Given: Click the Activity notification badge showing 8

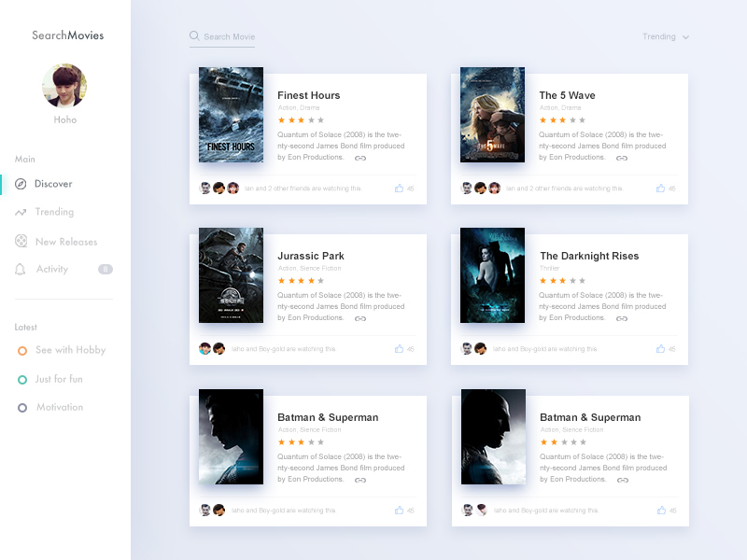Looking at the screenshot, I should click(106, 269).
